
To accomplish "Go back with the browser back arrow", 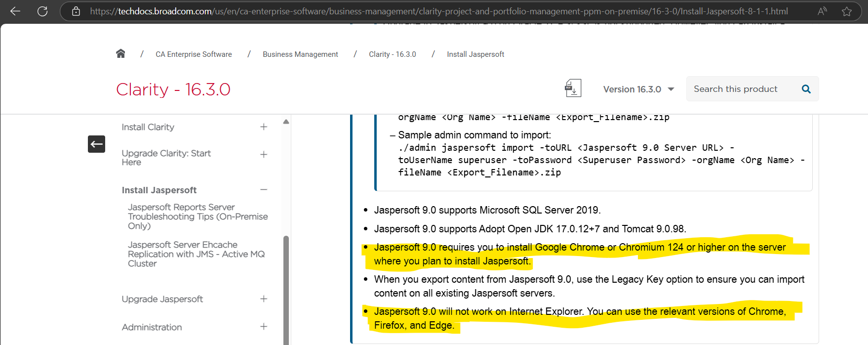I will pos(15,11).
